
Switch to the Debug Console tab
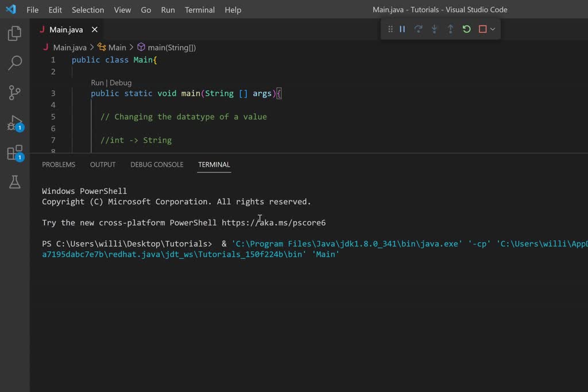click(x=157, y=164)
